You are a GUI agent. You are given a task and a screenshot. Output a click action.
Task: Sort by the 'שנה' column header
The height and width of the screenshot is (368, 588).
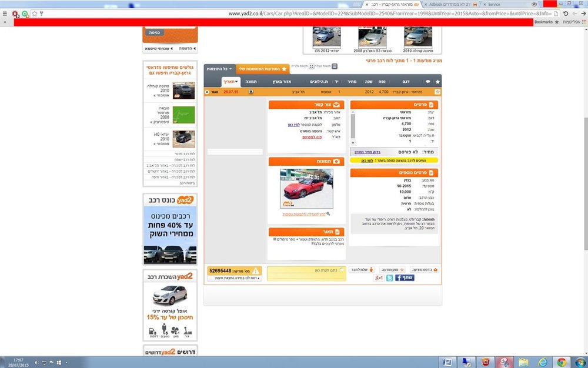point(369,82)
